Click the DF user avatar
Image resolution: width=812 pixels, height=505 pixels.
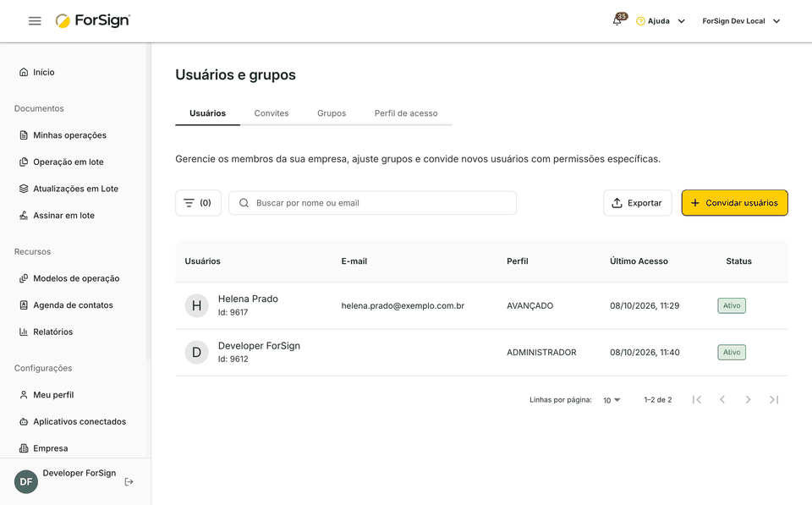26,481
